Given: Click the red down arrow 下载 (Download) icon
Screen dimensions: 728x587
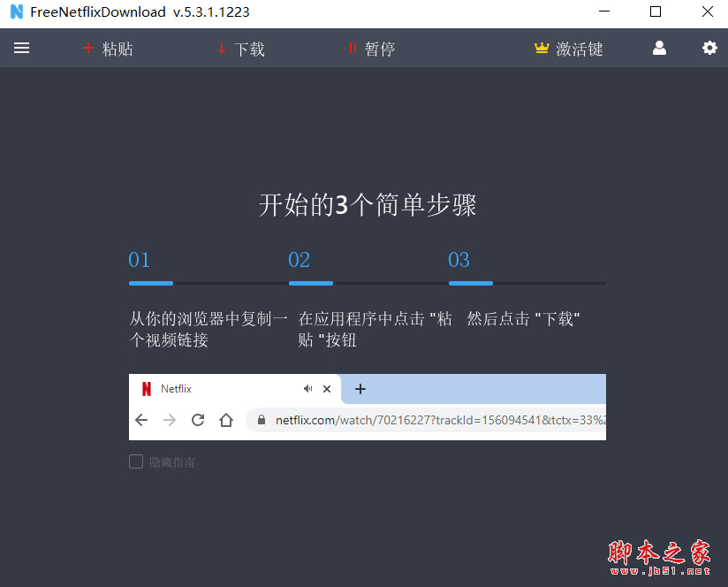Looking at the screenshot, I should coord(222,48).
